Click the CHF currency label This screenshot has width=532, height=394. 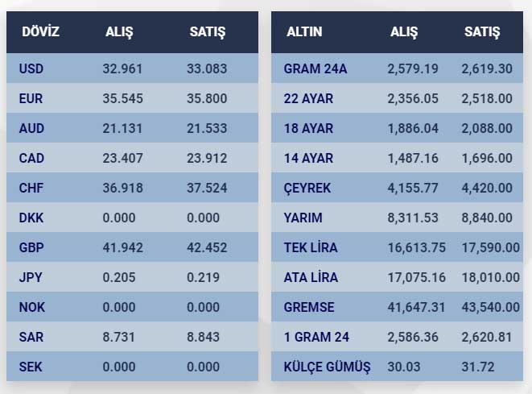[31, 188]
